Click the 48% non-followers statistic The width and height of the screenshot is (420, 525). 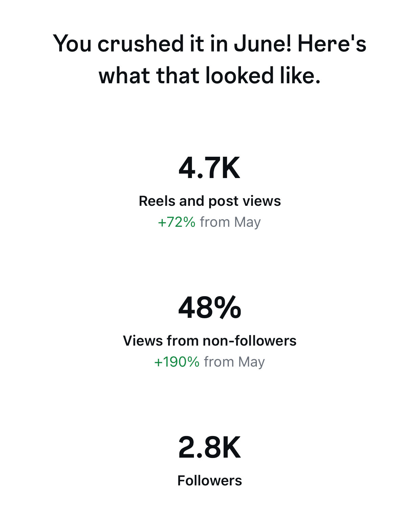[209, 308]
